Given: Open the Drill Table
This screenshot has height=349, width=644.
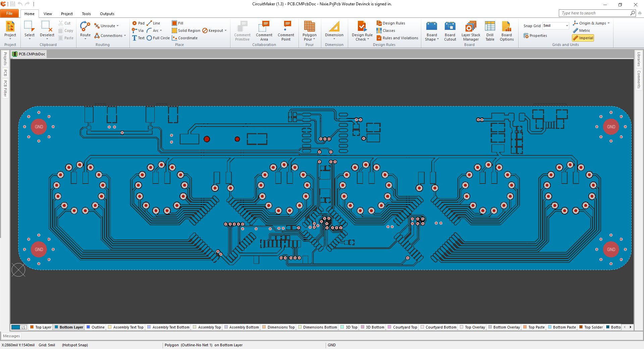Looking at the screenshot, I should click(x=490, y=30).
